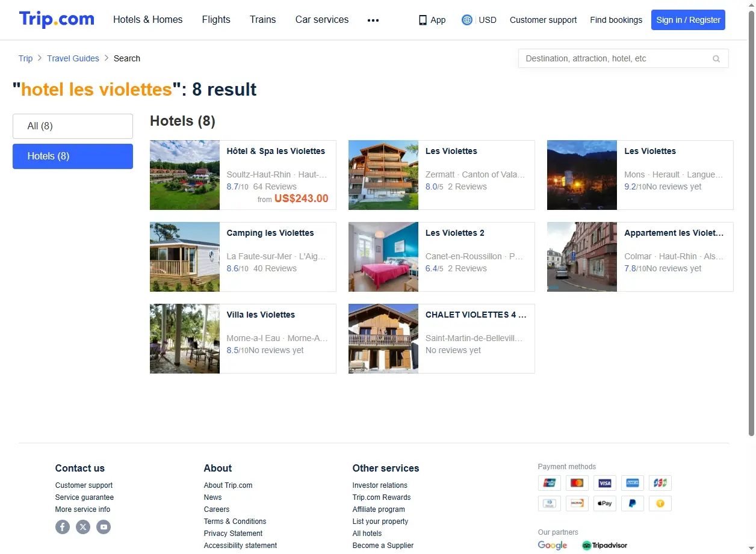Open More service info link
The image size is (756, 554).
82,509
